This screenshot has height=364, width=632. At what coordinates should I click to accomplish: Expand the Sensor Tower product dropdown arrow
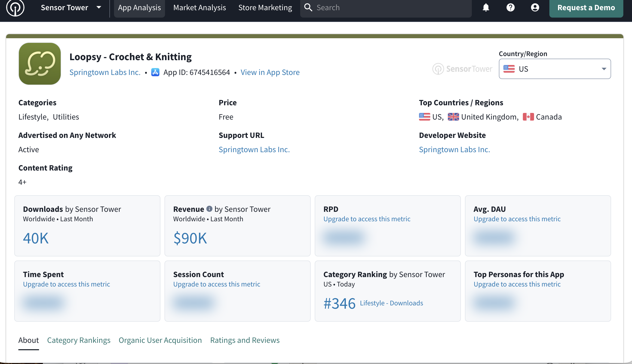pyautogui.click(x=99, y=8)
